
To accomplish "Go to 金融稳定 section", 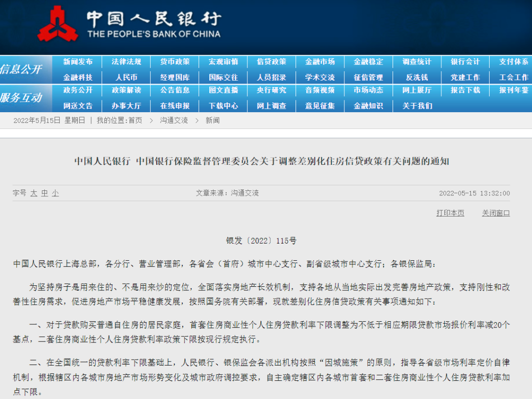I will click(368, 61).
